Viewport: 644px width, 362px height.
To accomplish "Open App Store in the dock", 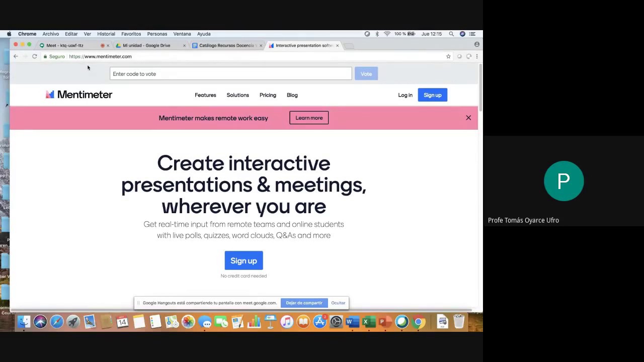I will click(x=319, y=321).
